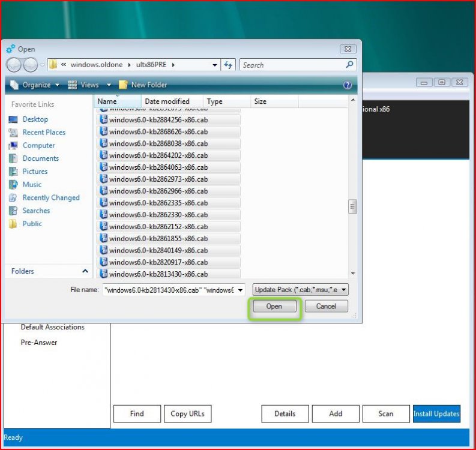Open the address bar history dropdown arrow
This screenshot has width=476, height=450.
click(215, 65)
